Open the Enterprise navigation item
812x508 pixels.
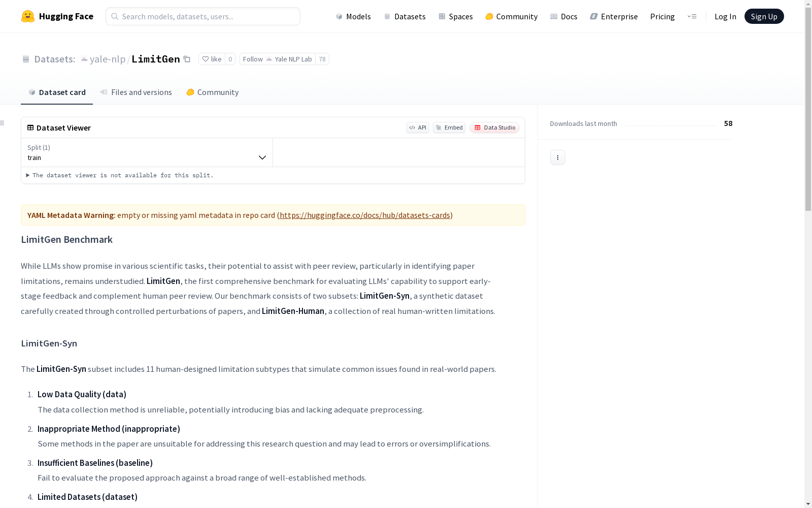tap(614, 16)
